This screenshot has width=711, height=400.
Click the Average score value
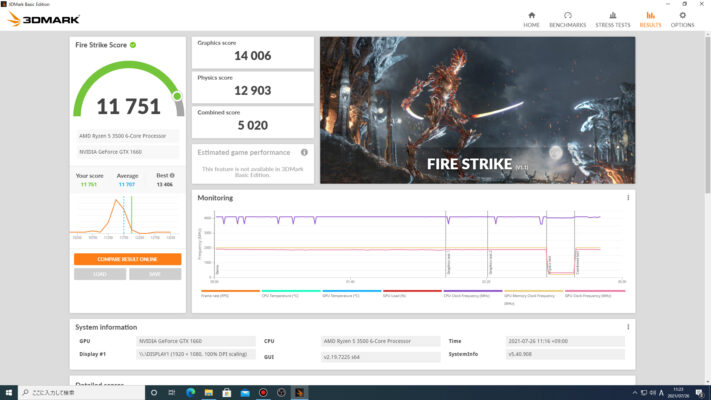click(127, 185)
